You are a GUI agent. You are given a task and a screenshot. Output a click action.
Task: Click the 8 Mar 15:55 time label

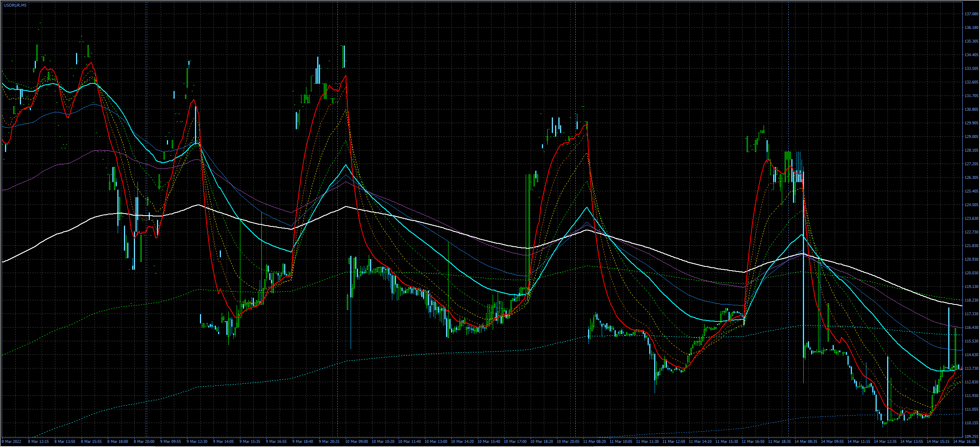[92, 442]
